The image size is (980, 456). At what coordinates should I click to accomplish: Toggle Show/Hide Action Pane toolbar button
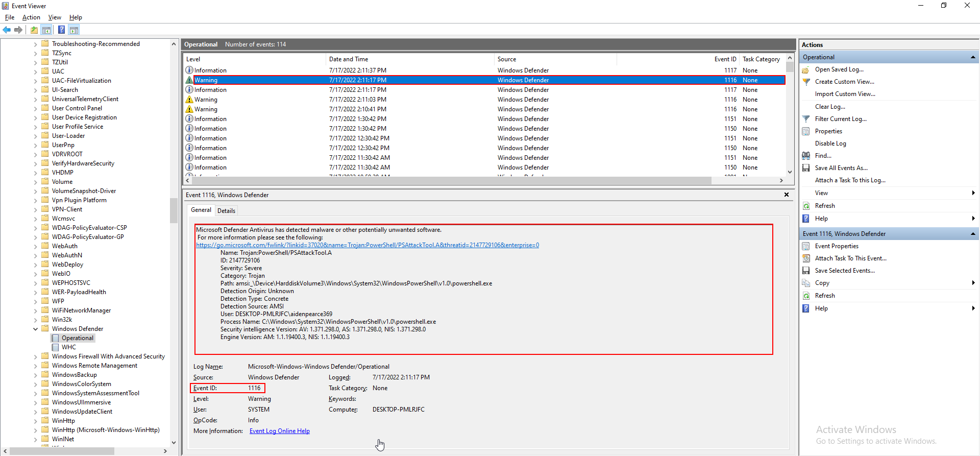click(x=74, y=30)
